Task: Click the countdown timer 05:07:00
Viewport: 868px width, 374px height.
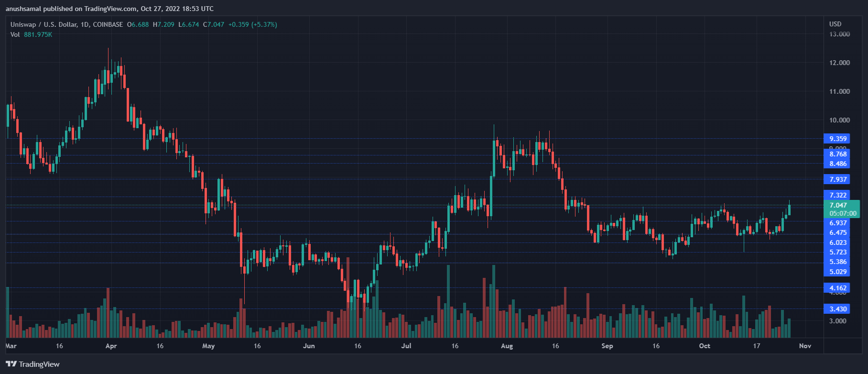Action: [843, 214]
